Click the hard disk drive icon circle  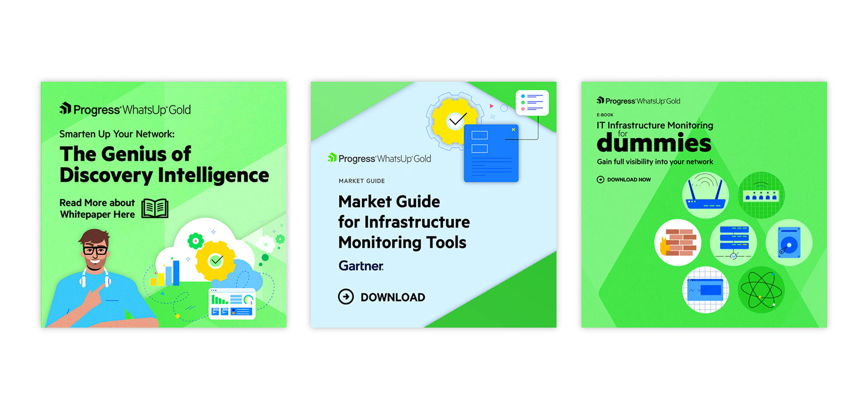(789, 243)
